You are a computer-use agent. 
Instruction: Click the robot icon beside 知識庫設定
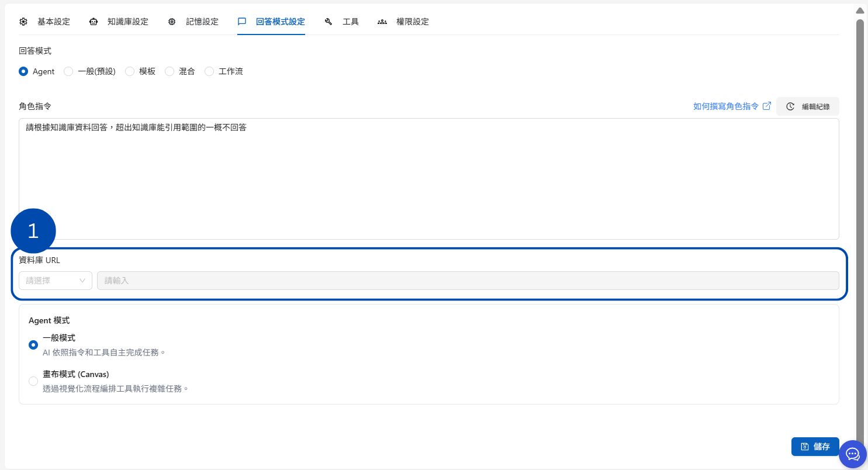click(94, 22)
